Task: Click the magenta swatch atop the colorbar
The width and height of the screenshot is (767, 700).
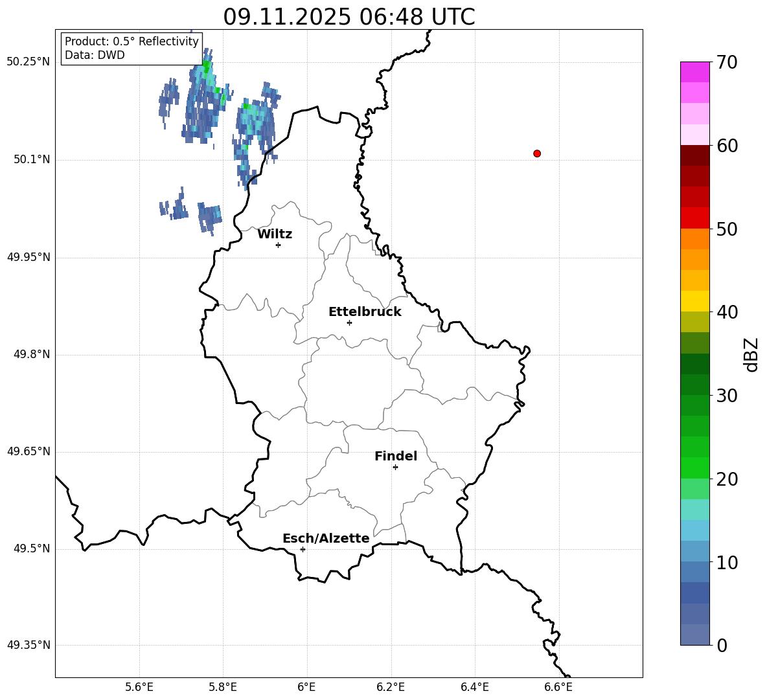Action: tap(695, 72)
